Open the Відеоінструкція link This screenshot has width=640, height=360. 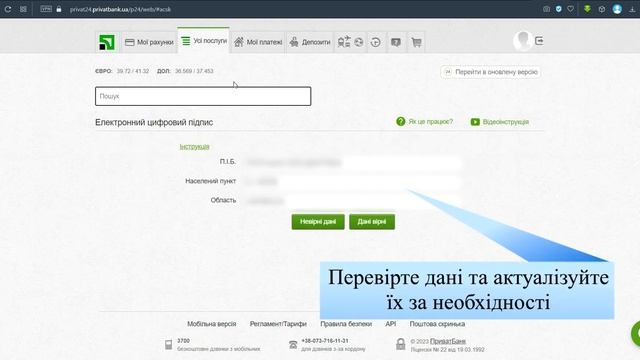pos(506,122)
